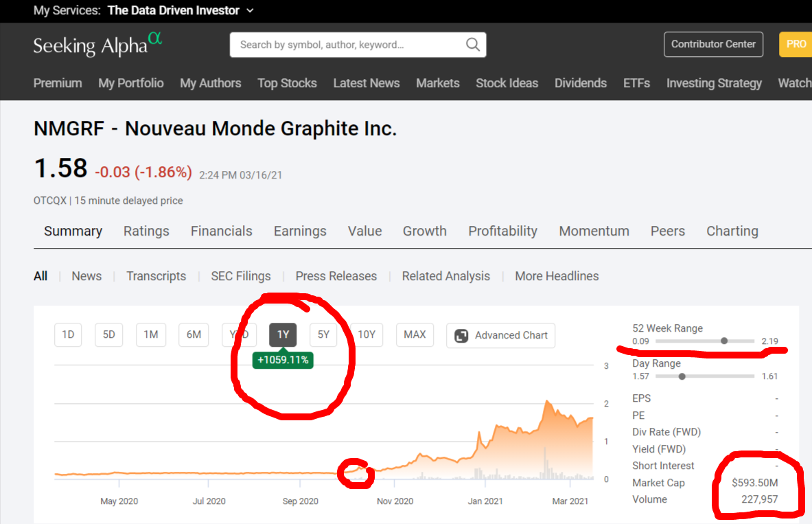The image size is (812, 524).
Task: Show SEC Filings headlines
Action: click(x=241, y=276)
